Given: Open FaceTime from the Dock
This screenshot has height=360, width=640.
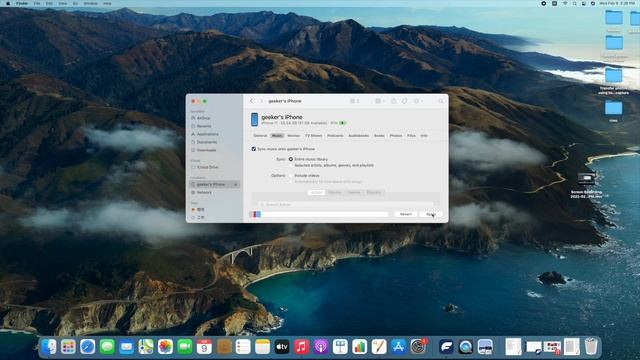Looking at the screenshot, I should pos(185,347).
